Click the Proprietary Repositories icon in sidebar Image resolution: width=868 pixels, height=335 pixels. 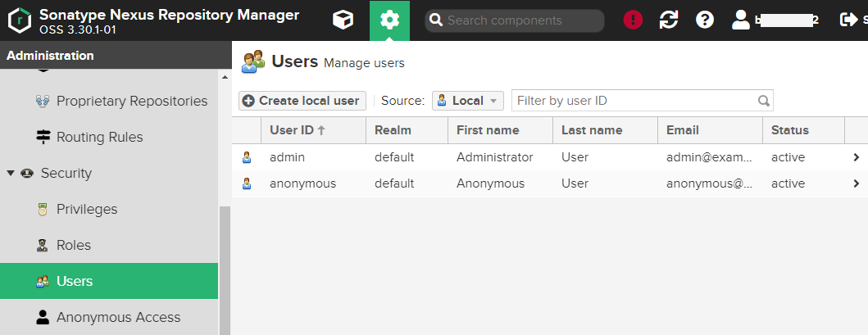click(43, 102)
